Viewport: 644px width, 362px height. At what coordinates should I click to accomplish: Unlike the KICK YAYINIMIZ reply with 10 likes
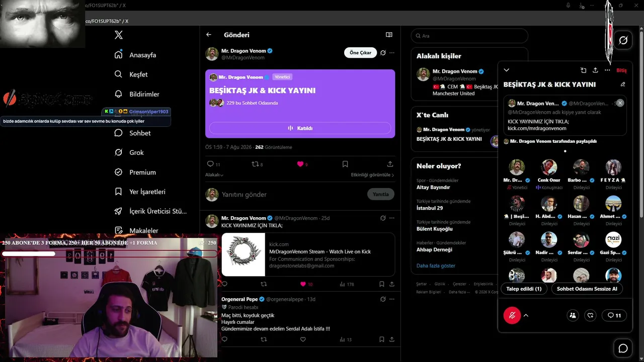[x=306, y=284]
